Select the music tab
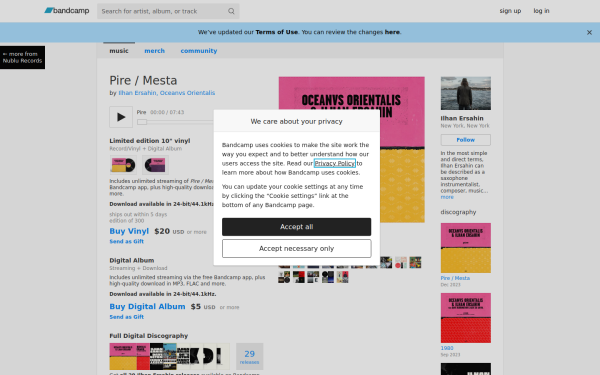600x375 pixels. pos(119,51)
